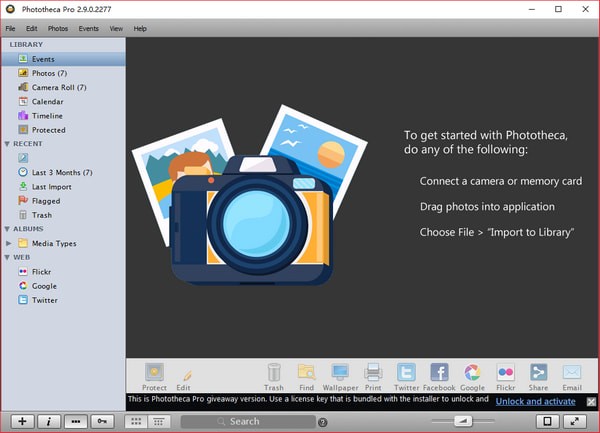The image size is (600, 433).
Task: Share to Facebook from the toolbar
Action: click(439, 374)
